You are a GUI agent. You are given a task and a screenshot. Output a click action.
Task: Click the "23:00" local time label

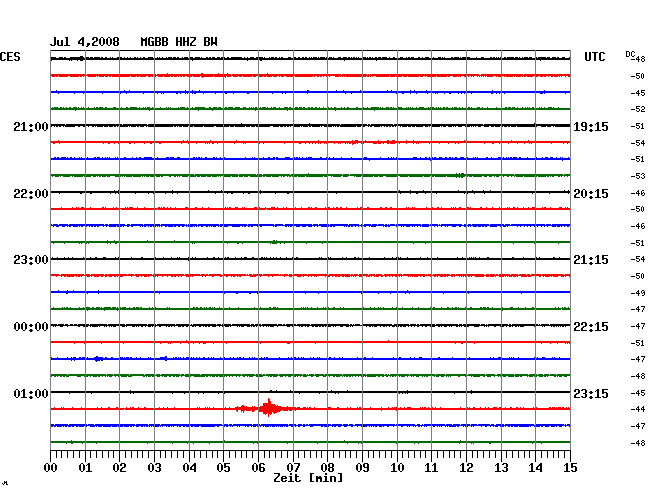[31, 260]
